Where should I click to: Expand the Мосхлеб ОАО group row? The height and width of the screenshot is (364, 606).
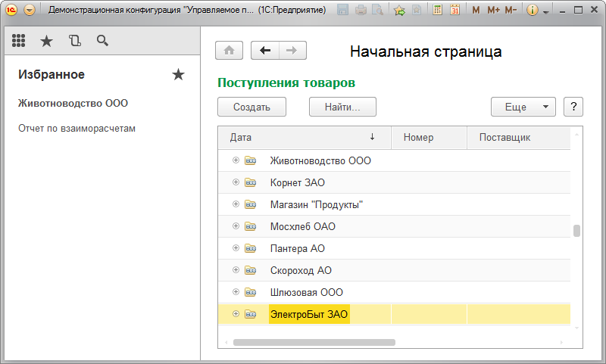point(236,226)
